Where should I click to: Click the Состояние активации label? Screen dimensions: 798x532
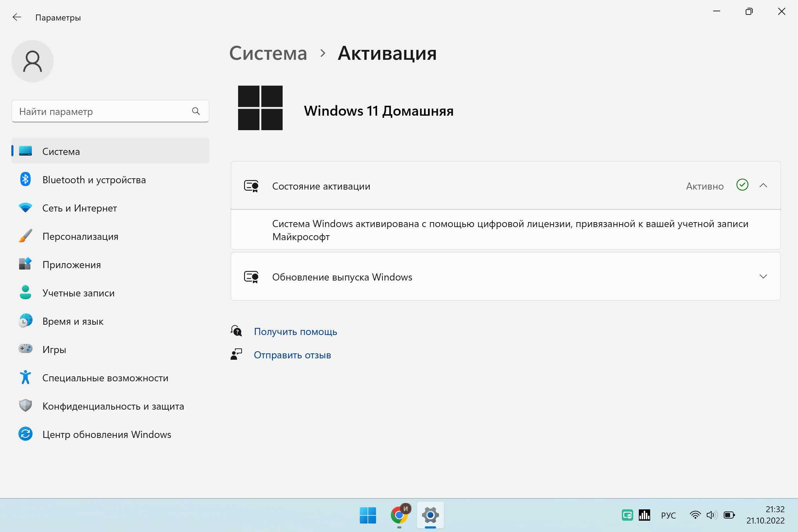point(321,186)
